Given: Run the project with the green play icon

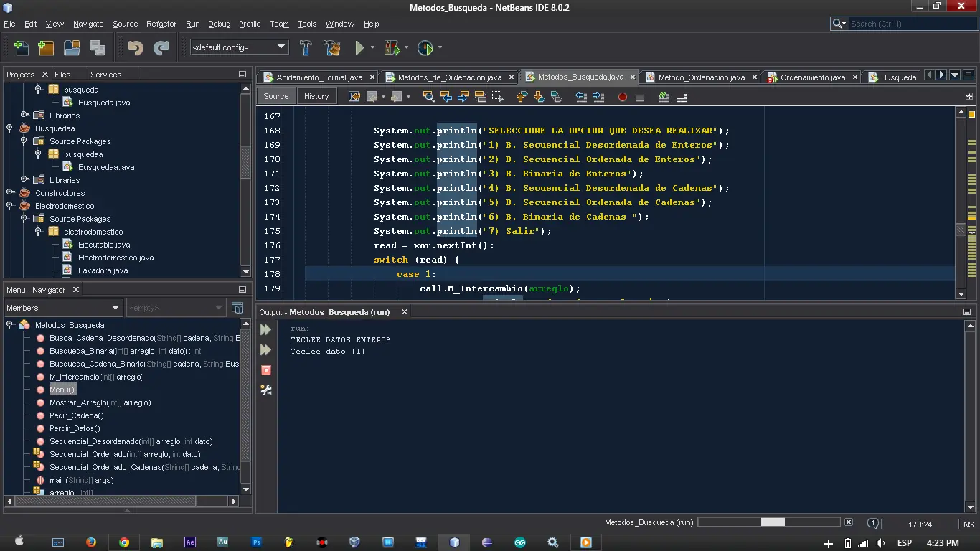Looking at the screenshot, I should pos(359,48).
